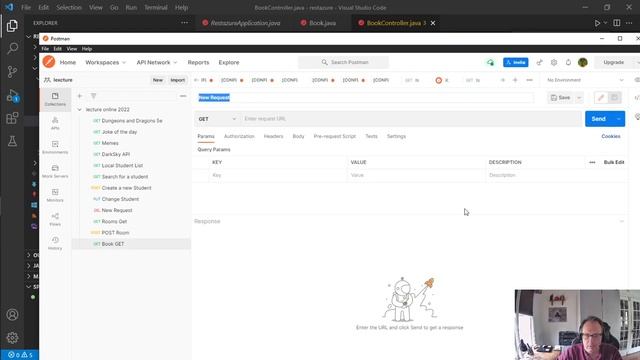Open the Mock Servers sidebar panel
This screenshot has height=360, width=640.
(x=55, y=171)
